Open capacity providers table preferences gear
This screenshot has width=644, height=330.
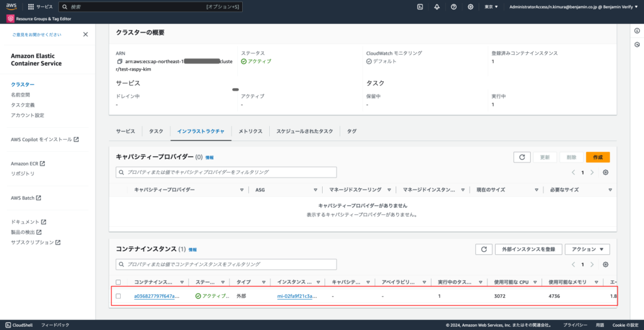click(x=606, y=173)
